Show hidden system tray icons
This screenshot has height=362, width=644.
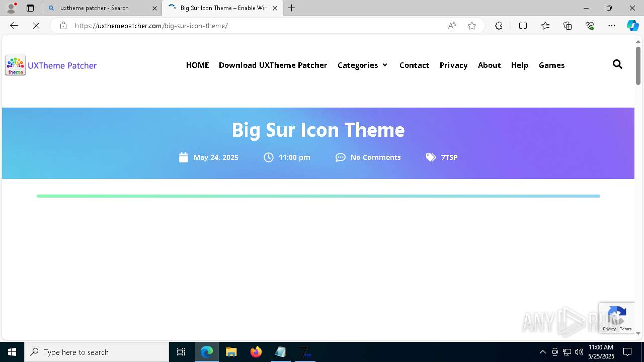coord(542,352)
